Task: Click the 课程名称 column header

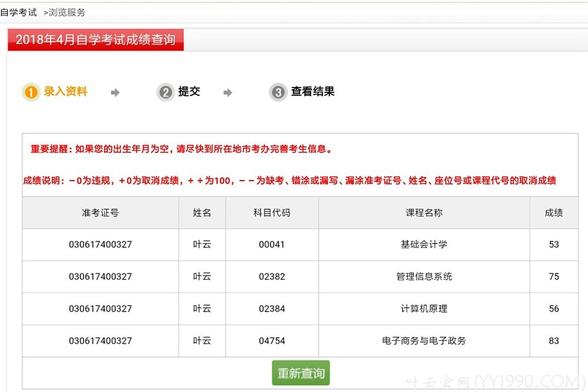Action: [424, 213]
